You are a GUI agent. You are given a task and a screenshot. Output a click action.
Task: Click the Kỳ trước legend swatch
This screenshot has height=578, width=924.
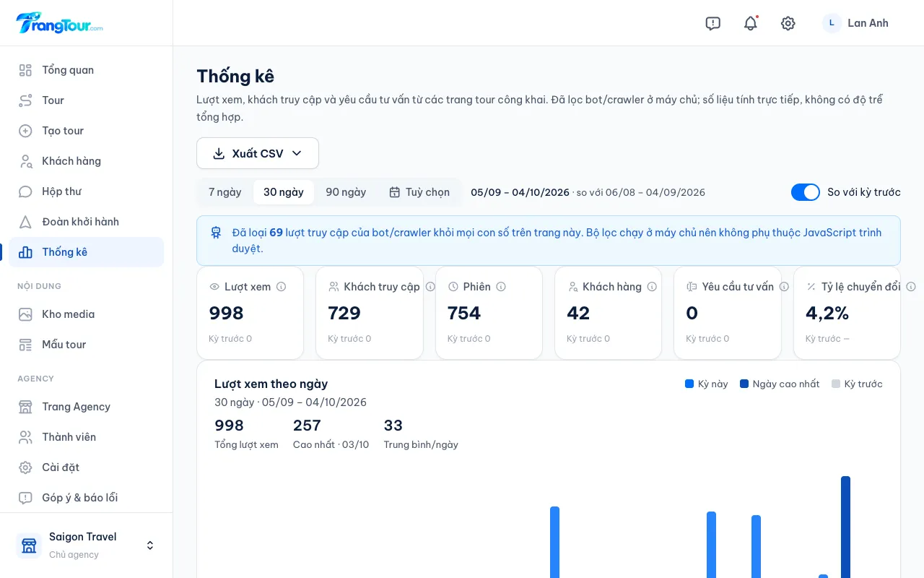(x=836, y=384)
